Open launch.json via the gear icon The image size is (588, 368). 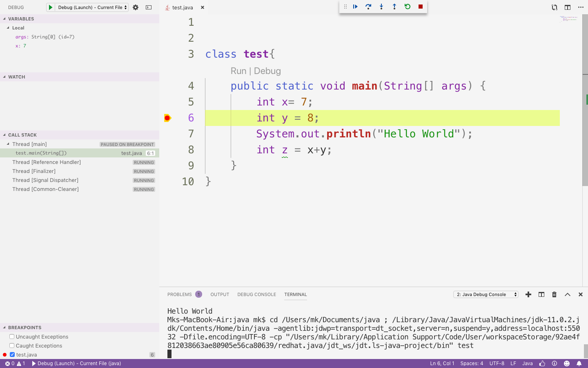point(136,7)
